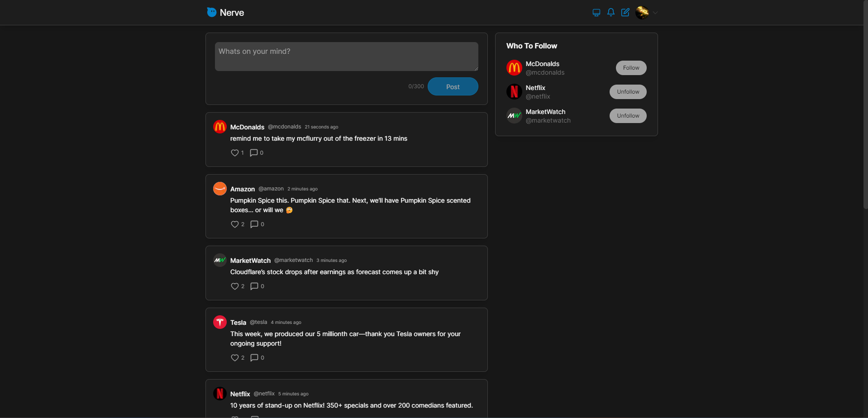
Task: Open Amazon name link in feed post
Action: pyautogui.click(x=243, y=189)
